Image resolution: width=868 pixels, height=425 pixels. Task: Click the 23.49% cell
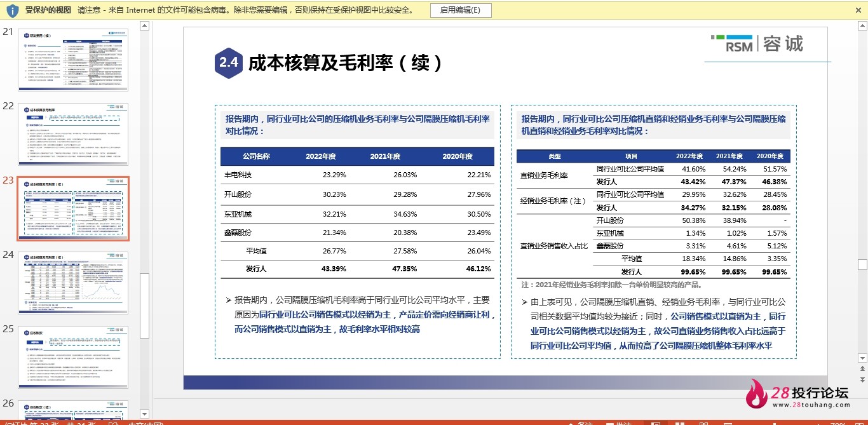coord(479,233)
